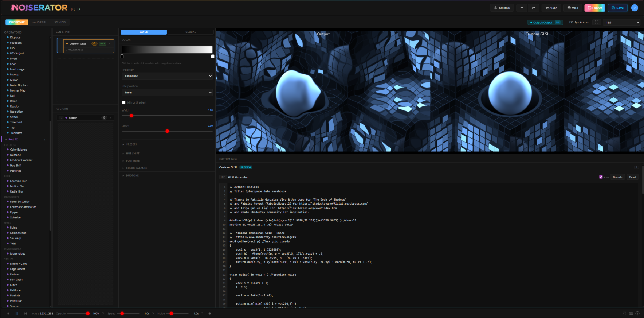The image size is (644, 318).
Task: Switch to the 3D VIEW tab
Action: tap(60, 22)
